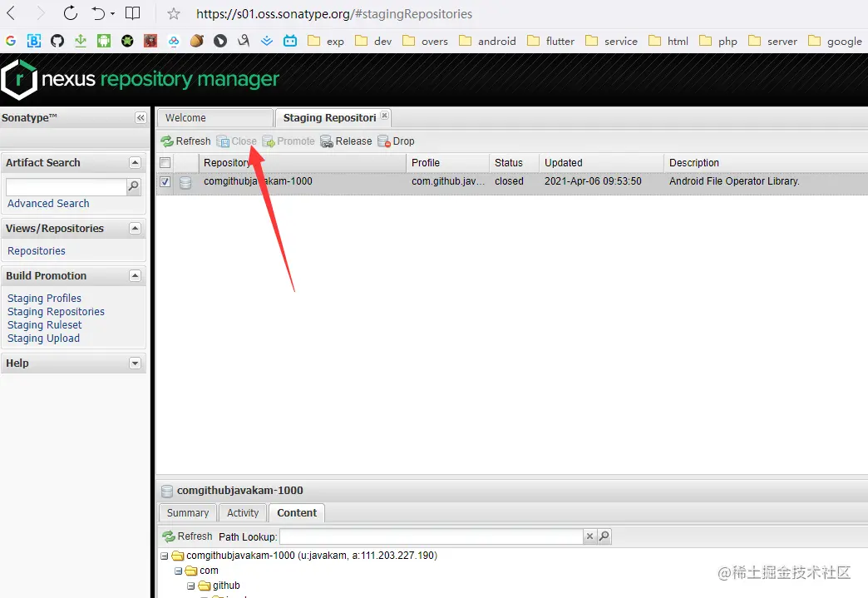The width and height of the screenshot is (868, 598).
Task: Click the Drop button
Action: pyautogui.click(x=396, y=141)
